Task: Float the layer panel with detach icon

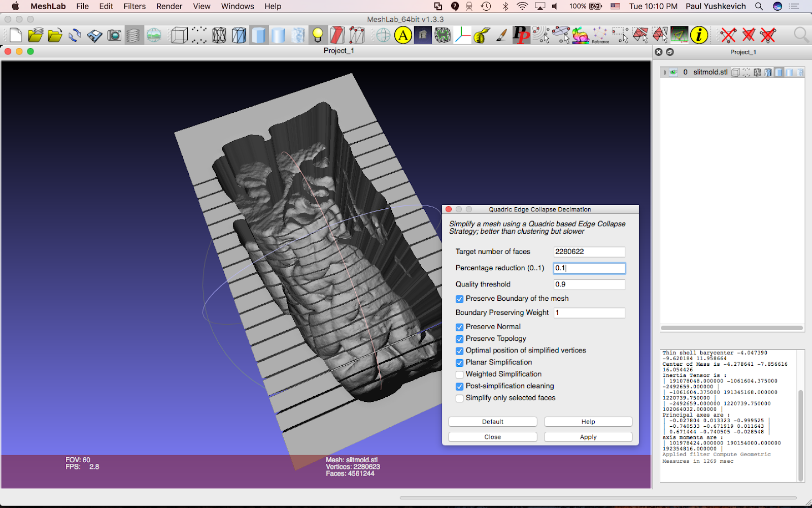Action: [670, 52]
